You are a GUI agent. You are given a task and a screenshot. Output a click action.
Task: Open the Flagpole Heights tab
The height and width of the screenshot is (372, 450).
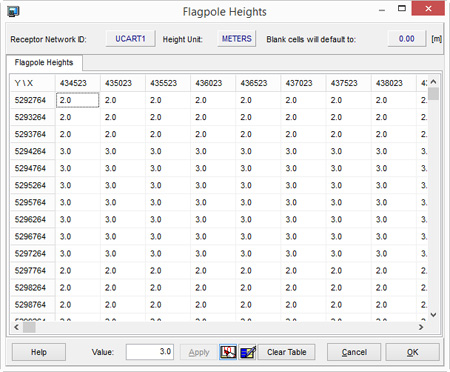coord(44,63)
